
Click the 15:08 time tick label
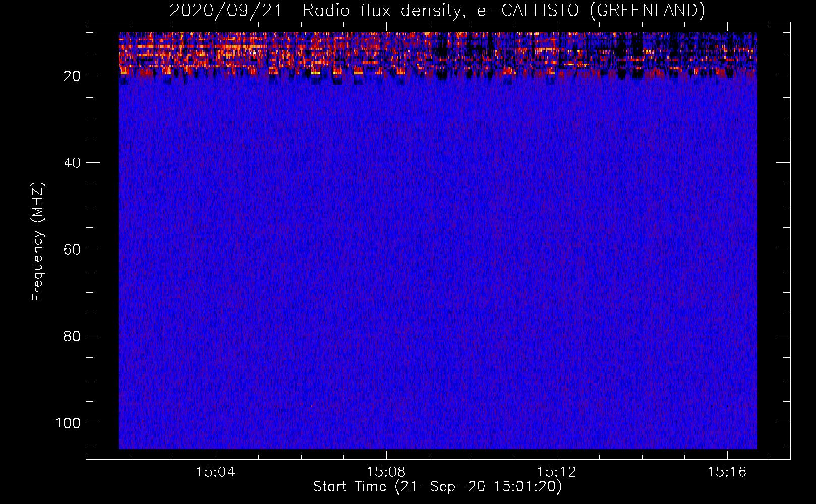[x=386, y=472]
